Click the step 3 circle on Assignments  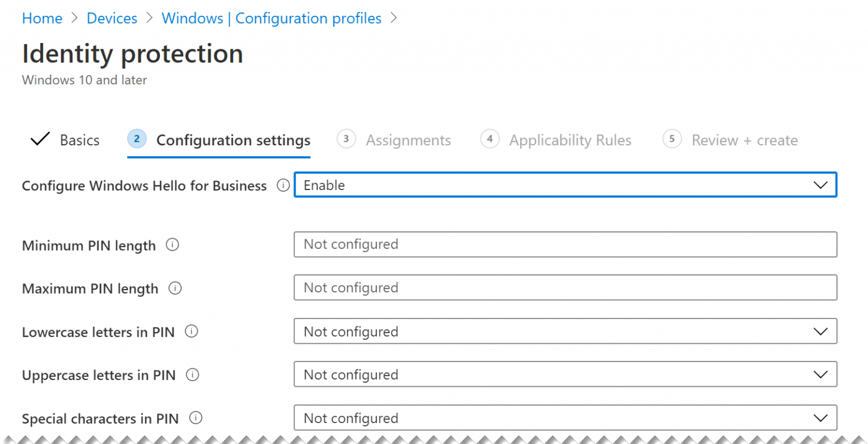click(x=346, y=139)
